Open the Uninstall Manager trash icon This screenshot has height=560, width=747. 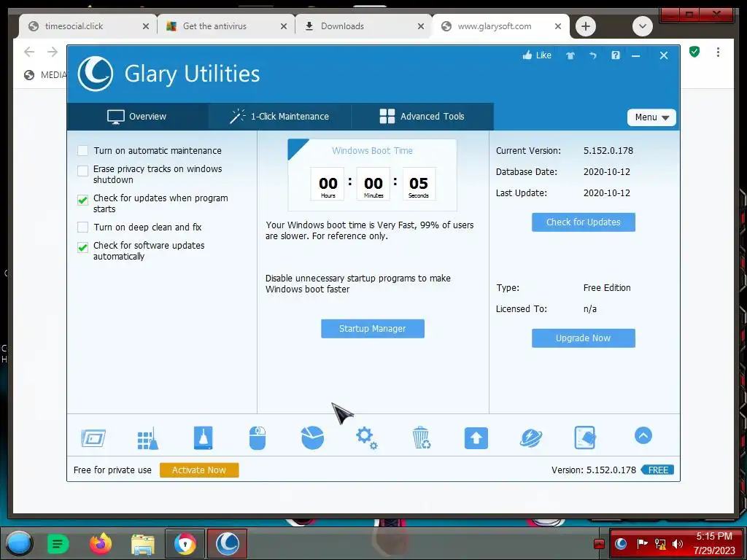421,437
